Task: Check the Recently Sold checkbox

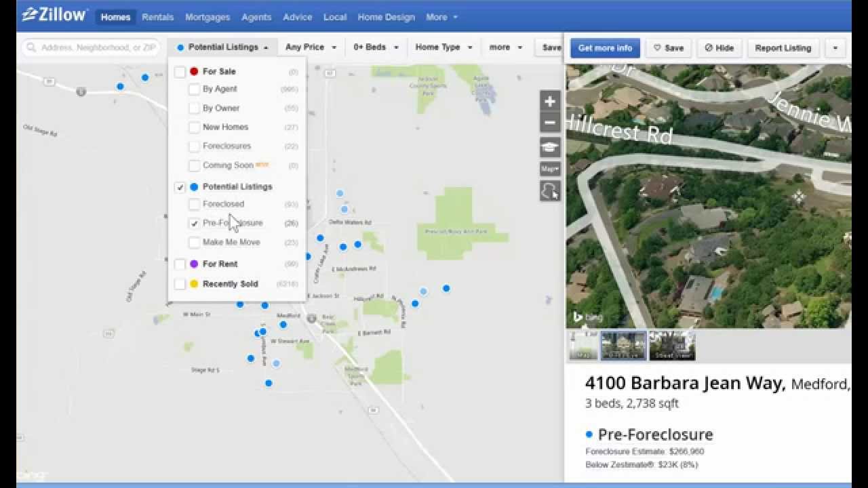Action: click(x=180, y=284)
